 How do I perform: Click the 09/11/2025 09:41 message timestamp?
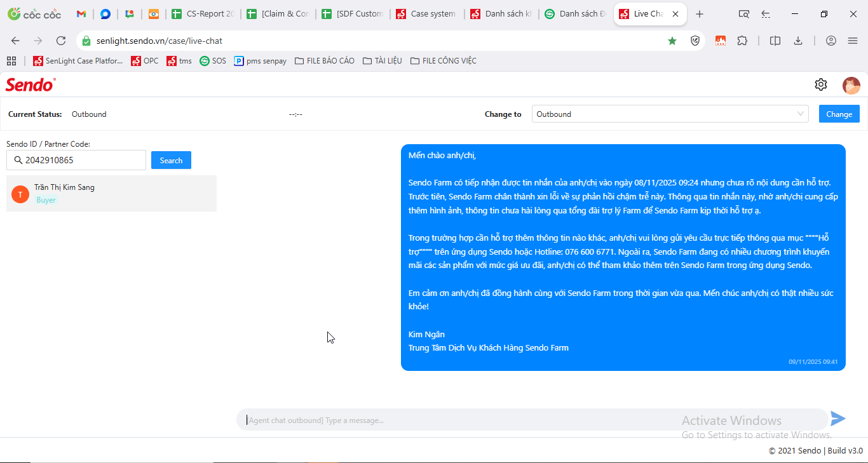[x=813, y=362]
